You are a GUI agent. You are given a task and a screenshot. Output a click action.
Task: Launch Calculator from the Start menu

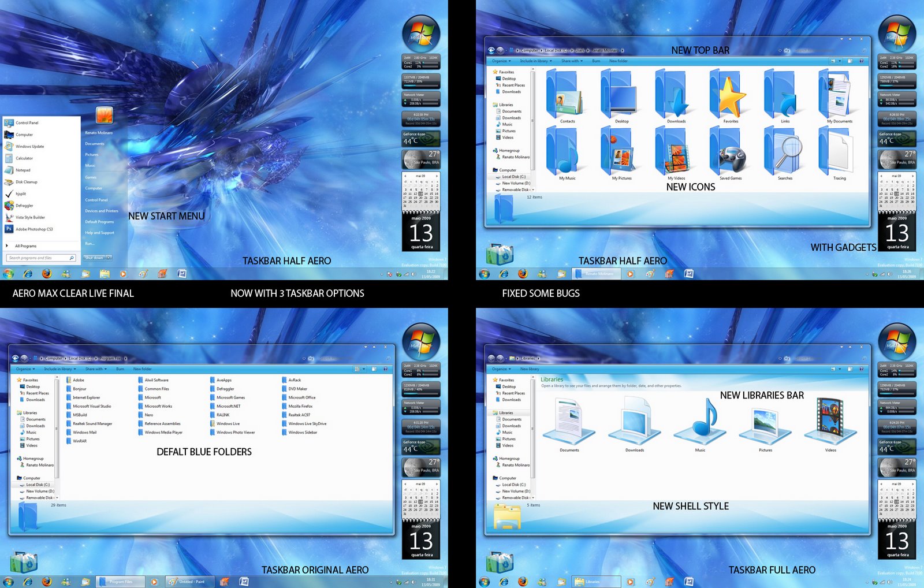point(19,158)
